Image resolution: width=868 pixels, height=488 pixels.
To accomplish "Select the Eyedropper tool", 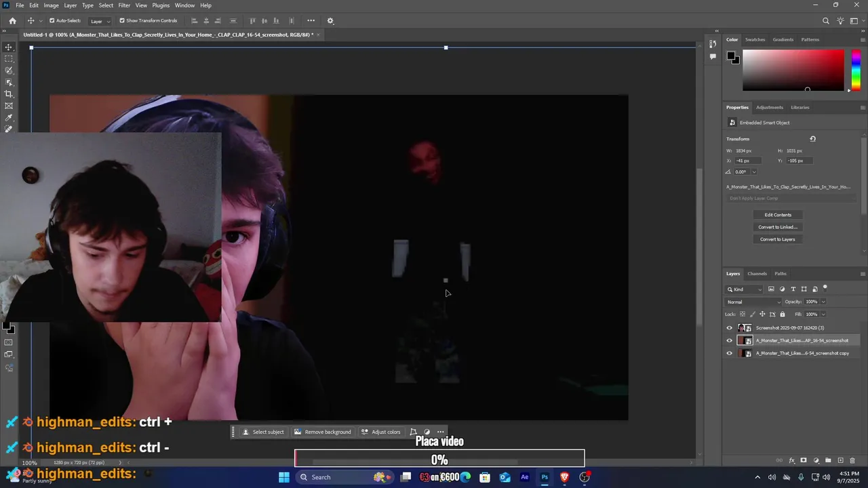I will coord(9,117).
